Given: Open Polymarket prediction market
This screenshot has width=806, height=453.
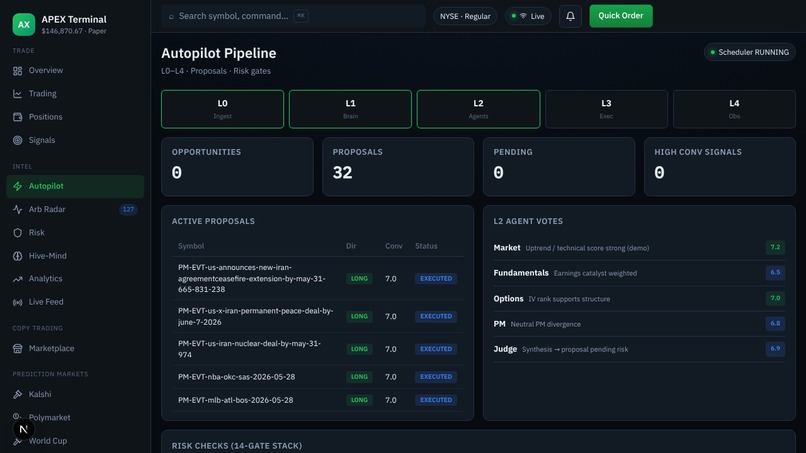Looking at the screenshot, I should 75,418.
